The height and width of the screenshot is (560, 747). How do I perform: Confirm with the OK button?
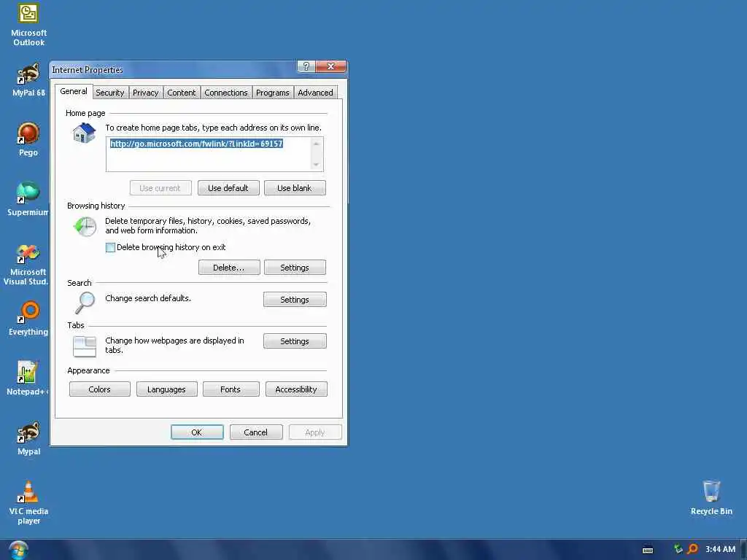[x=197, y=432]
